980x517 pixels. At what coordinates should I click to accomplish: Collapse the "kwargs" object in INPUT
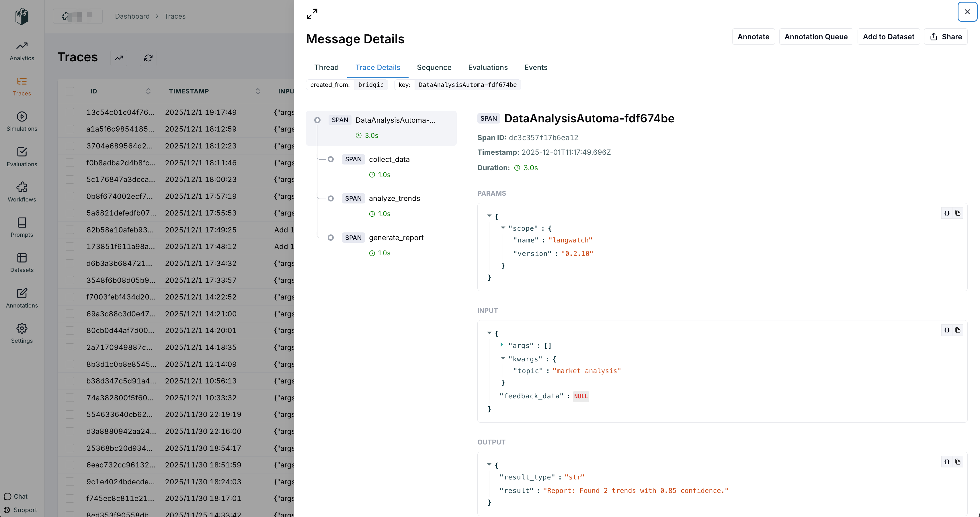(x=503, y=358)
